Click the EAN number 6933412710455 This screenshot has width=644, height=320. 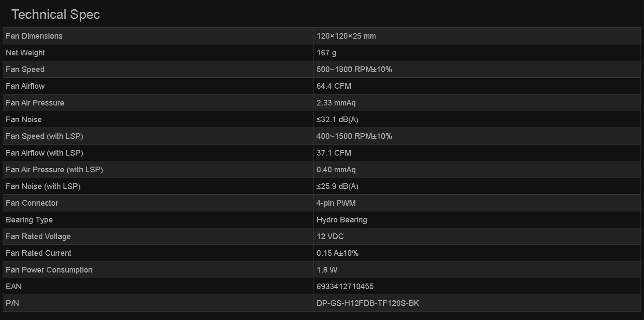[x=345, y=287]
